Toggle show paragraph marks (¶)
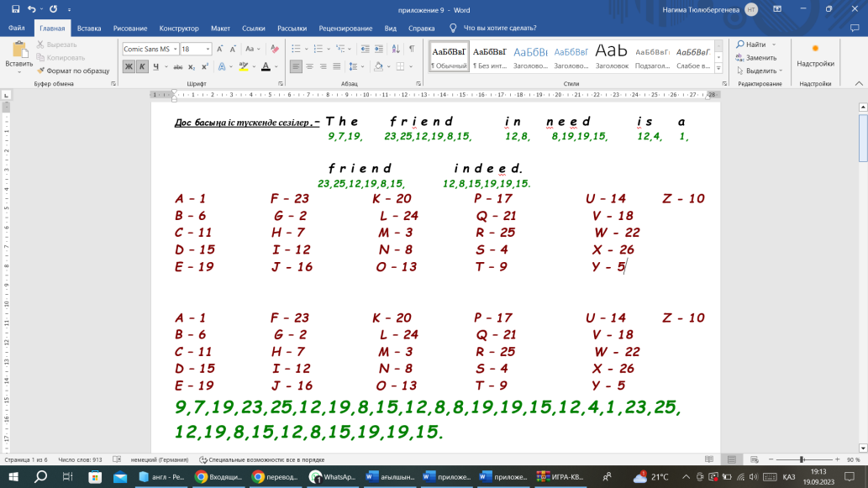Image resolution: width=868 pixels, height=488 pixels. pyautogui.click(x=412, y=49)
